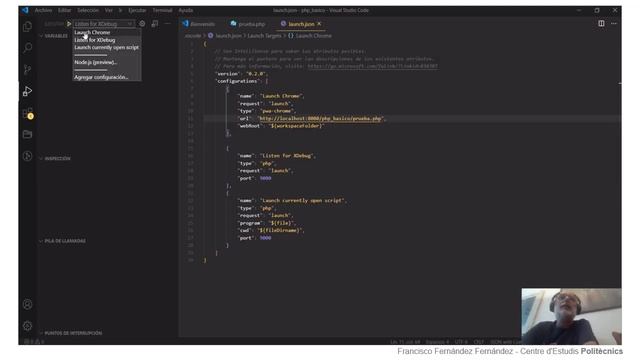Click CRLF line ending status bar item
The image size is (640, 360).
[479, 342]
